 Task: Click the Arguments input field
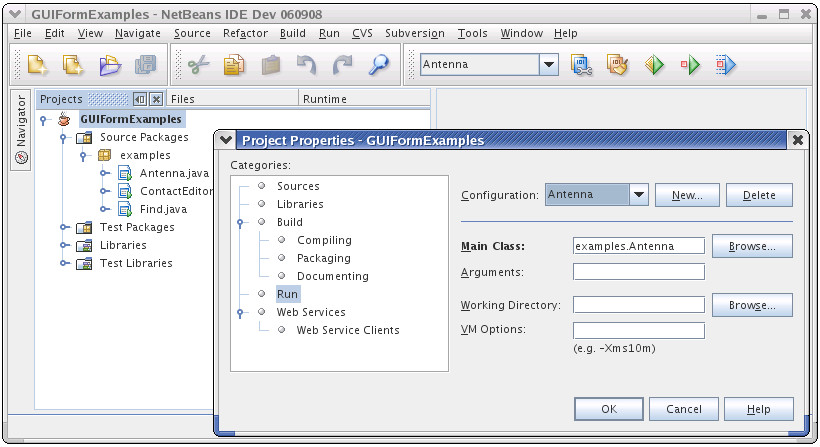pos(639,272)
